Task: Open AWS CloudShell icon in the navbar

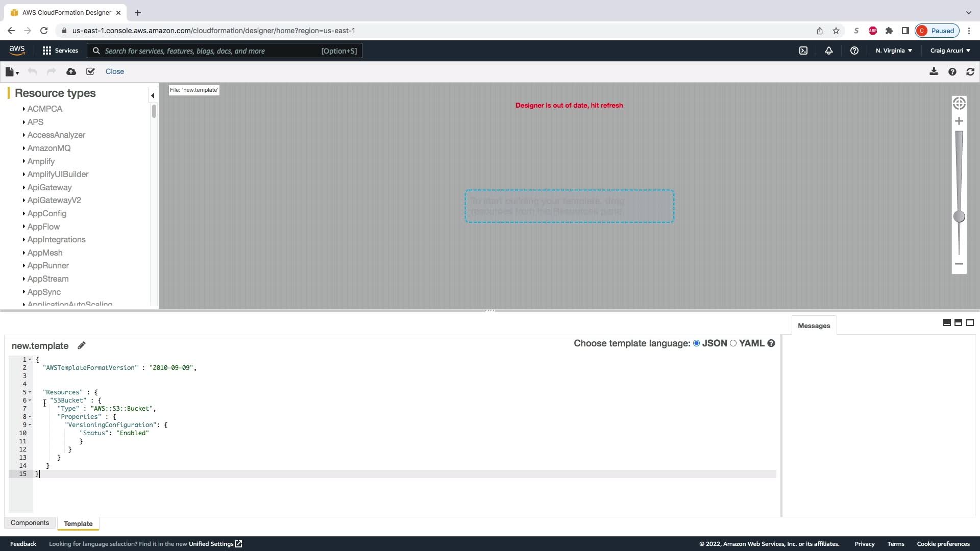Action: coord(803,51)
